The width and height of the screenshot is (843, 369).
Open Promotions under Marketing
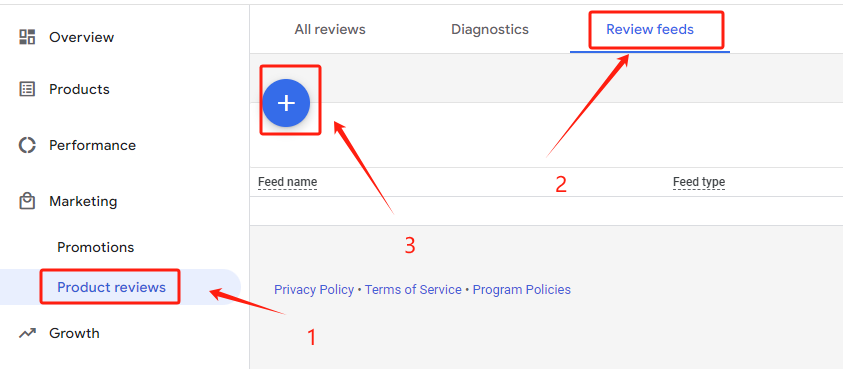[x=96, y=247]
